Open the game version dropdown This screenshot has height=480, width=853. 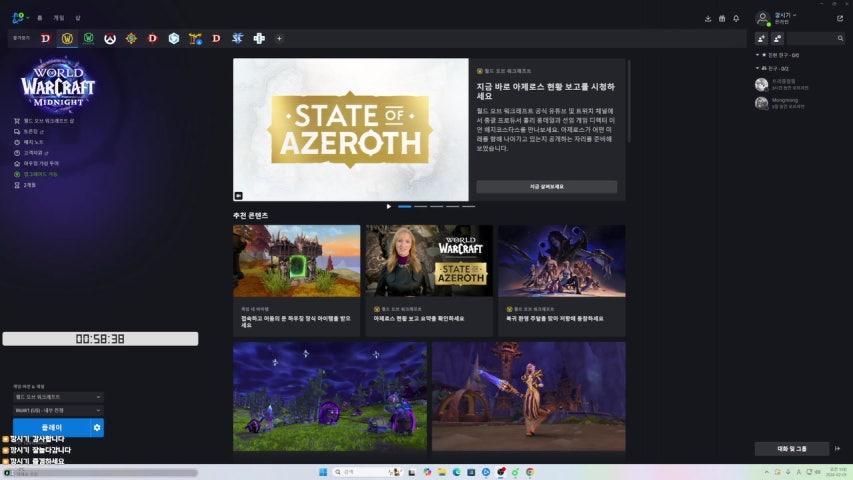(x=58, y=397)
